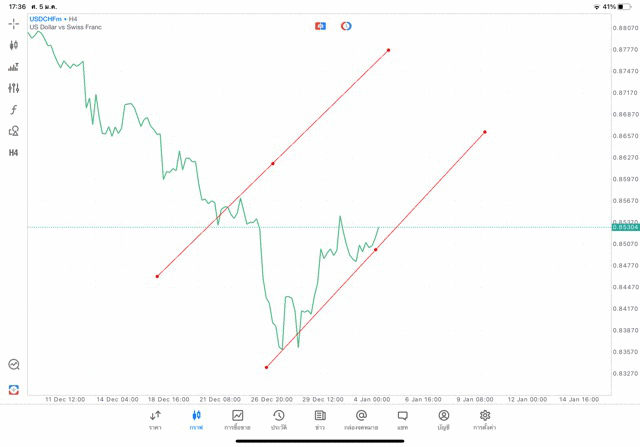Viewport: 640px width, 447px height.
Task: Open the candlestick chart type selector
Action: (x=14, y=45)
